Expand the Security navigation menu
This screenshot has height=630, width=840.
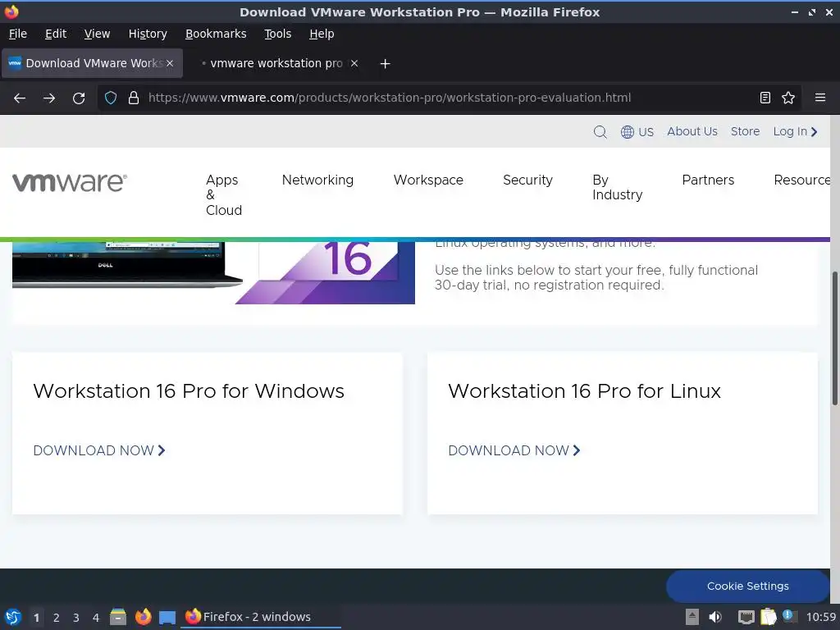pyautogui.click(x=527, y=180)
